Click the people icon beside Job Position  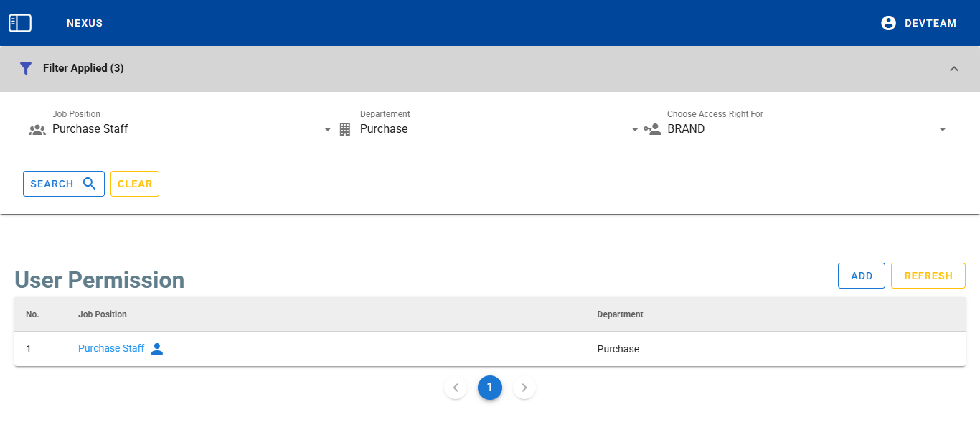[x=37, y=130]
